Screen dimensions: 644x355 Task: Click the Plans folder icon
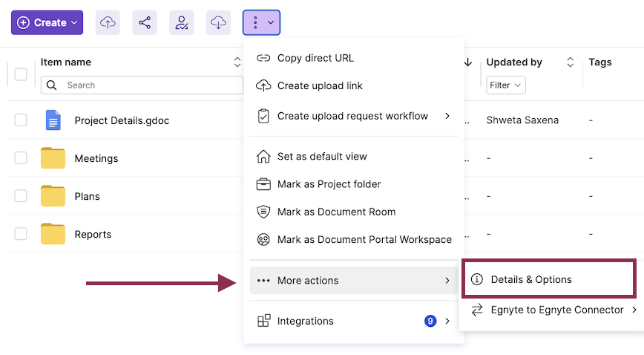click(53, 196)
